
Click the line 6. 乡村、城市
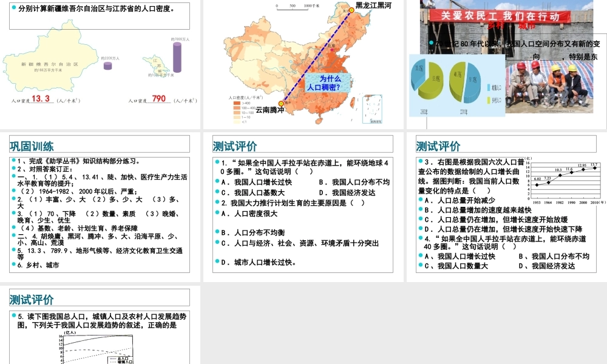tap(38, 265)
